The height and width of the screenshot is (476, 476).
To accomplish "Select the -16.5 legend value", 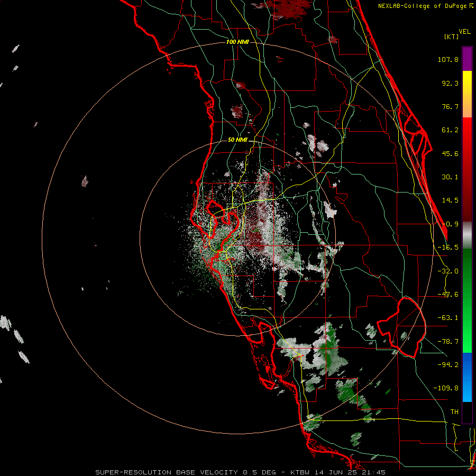I will 448,248.
